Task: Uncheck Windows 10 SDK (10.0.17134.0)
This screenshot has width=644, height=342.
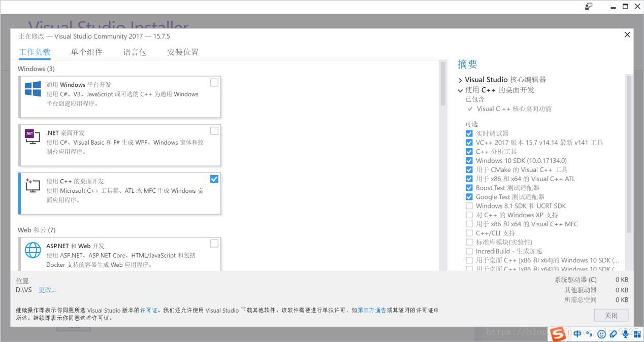Action: [469, 160]
